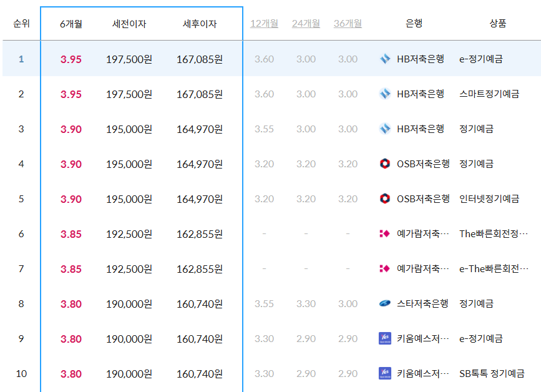The width and height of the screenshot is (541, 392).
Task: Open The빠른회전정… product in rank 6
Action: 494,233
